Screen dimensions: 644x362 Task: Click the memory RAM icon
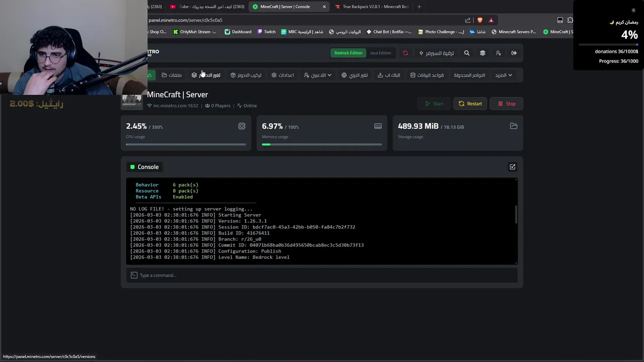[378, 126]
